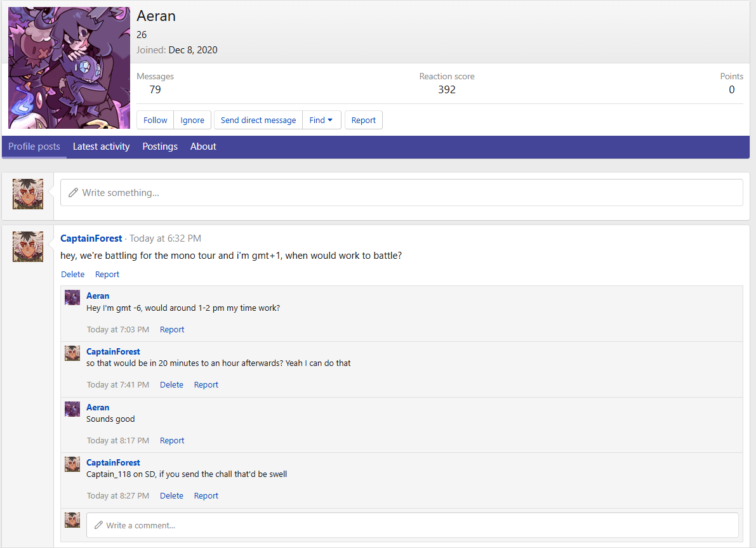Image resolution: width=756 pixels, height=548 pixels.
Task: Click Aeran's small avatar beside Sounds good
Action: [72, 409]
